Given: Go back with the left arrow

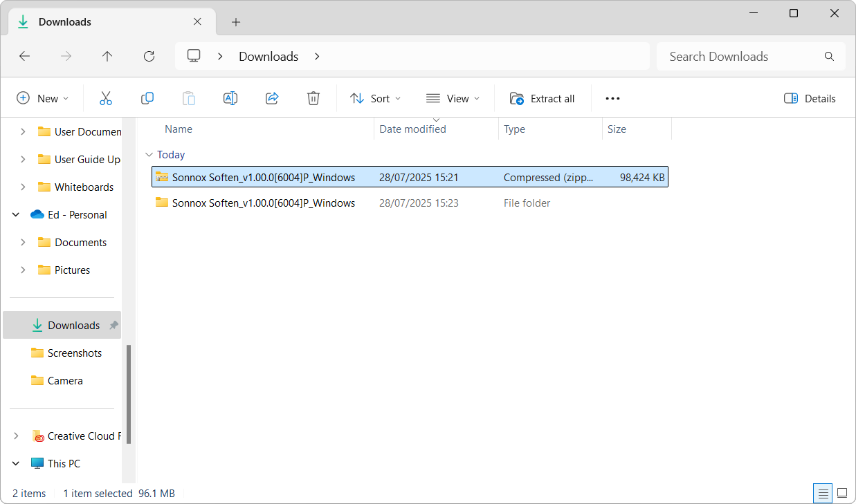Looking at the screenshot, I should [x=25, y=56].
